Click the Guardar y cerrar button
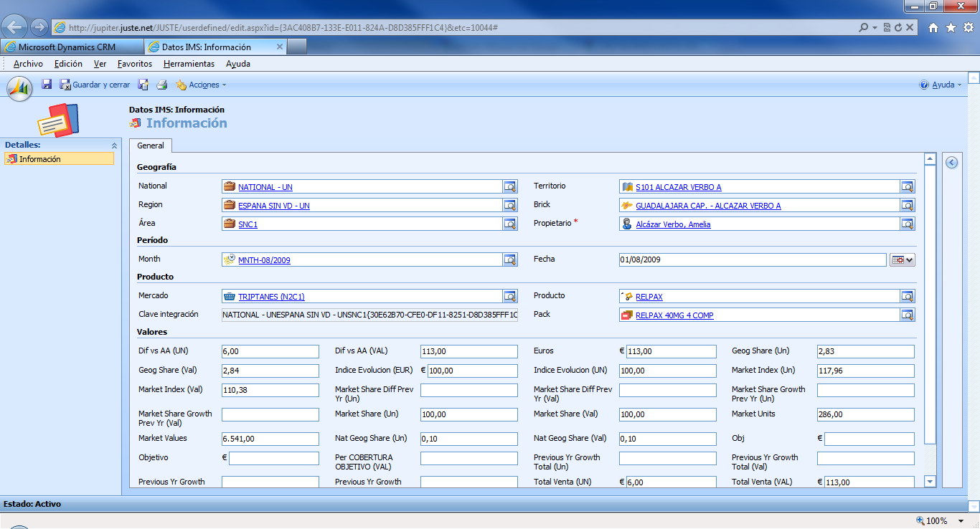The width and height of the screenshot is (980, 529). [x=95, y=85]
